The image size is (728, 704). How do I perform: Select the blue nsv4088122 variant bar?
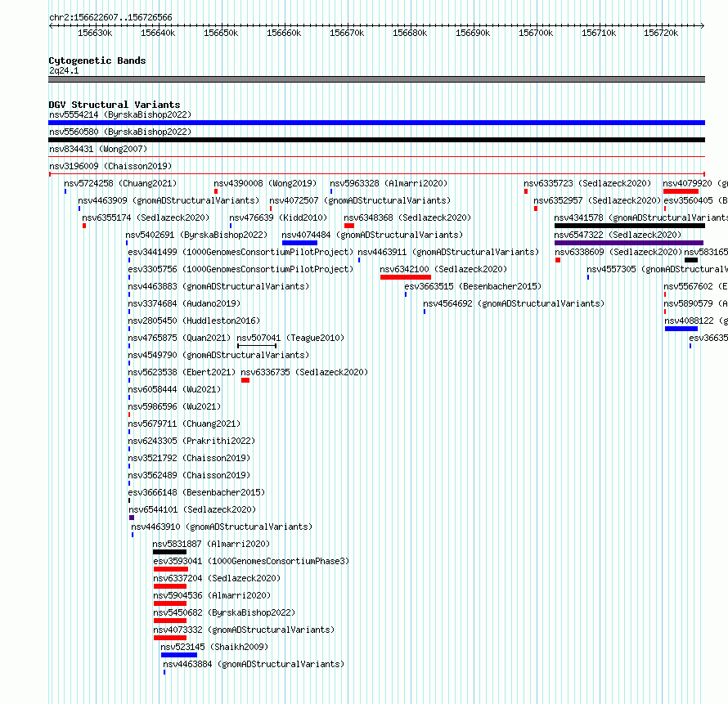pyautogui.click(x=681, y=329)
